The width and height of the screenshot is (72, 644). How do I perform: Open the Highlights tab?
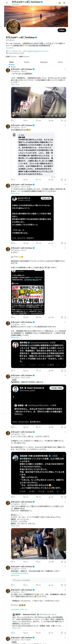[44, 62]
